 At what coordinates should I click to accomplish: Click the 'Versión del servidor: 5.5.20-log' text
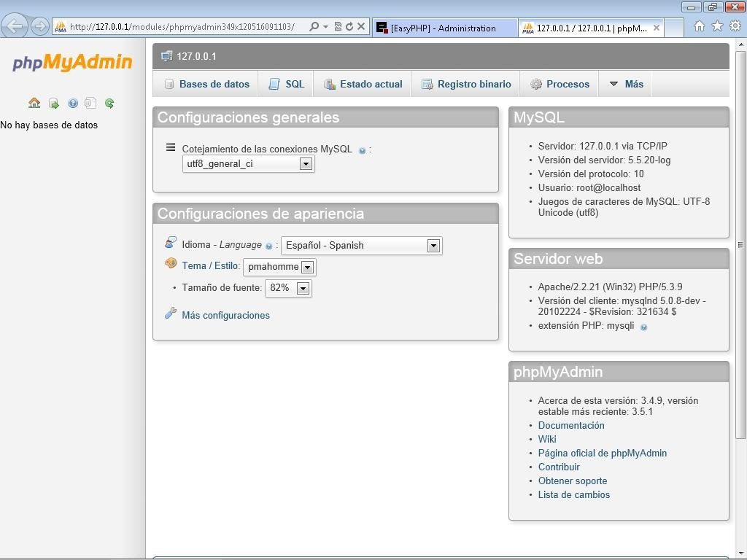coord(604,160)
